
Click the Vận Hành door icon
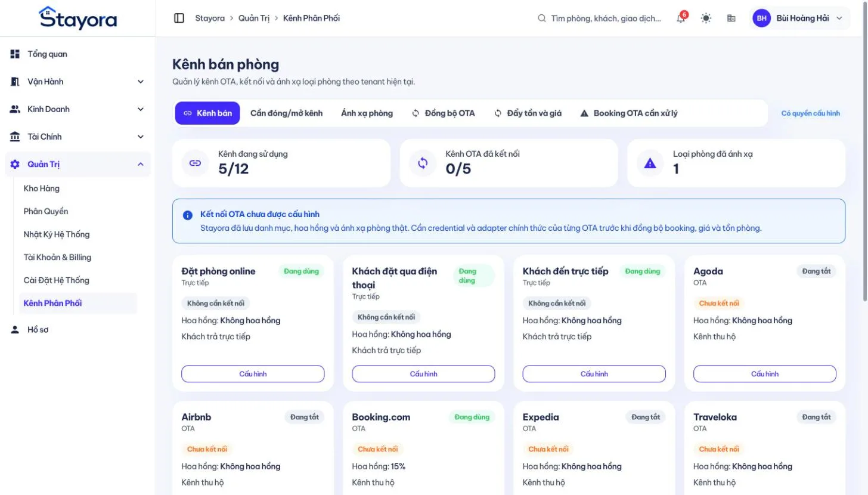[15, 82]
